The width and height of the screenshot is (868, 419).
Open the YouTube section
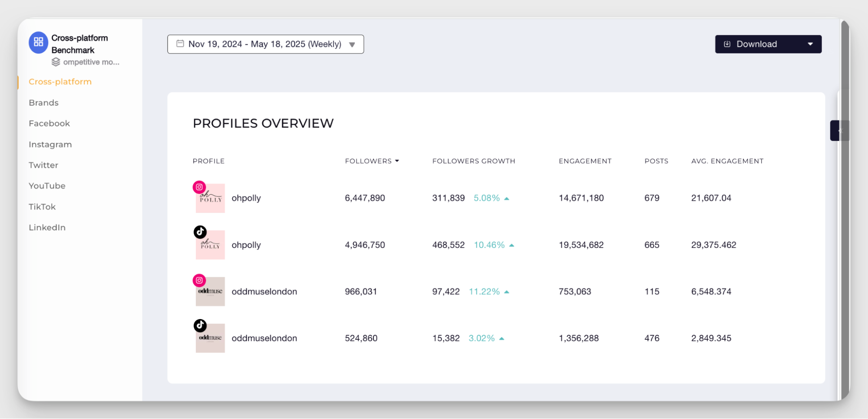tap(47, 186)
